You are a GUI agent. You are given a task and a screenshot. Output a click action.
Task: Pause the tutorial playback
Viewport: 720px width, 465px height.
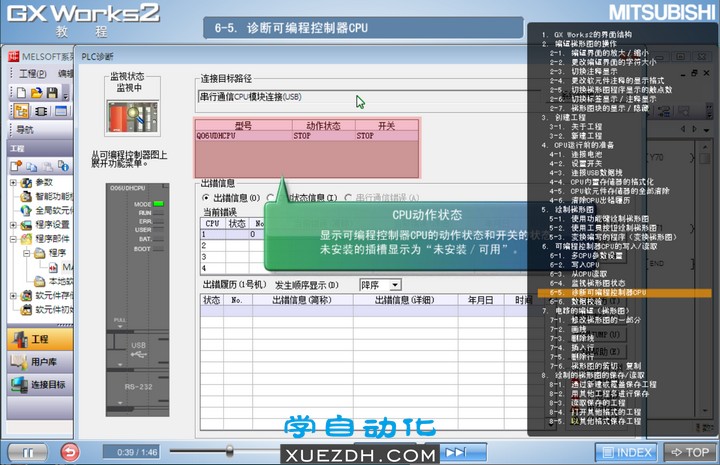(28, 453)
